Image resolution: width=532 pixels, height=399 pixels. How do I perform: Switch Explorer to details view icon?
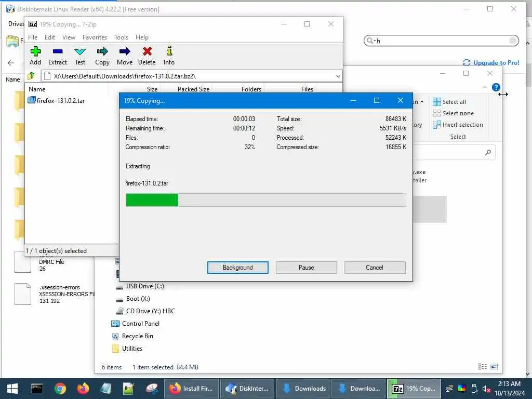(483, 367)
